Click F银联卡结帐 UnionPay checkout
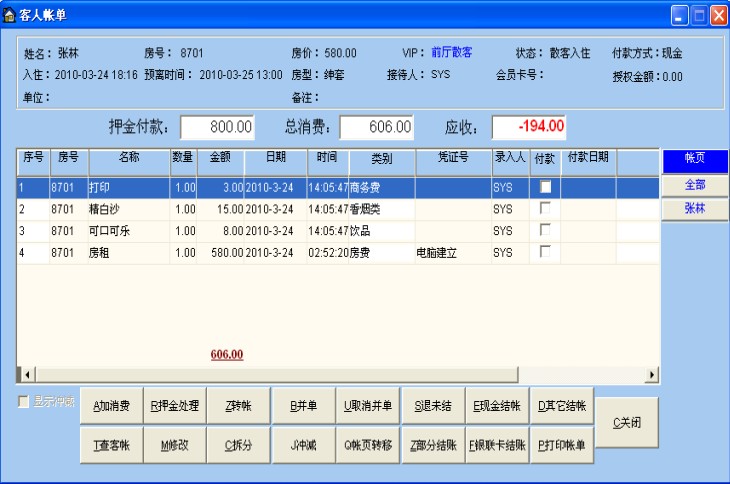The image size is (730, 484). click(x=497, y=444)
